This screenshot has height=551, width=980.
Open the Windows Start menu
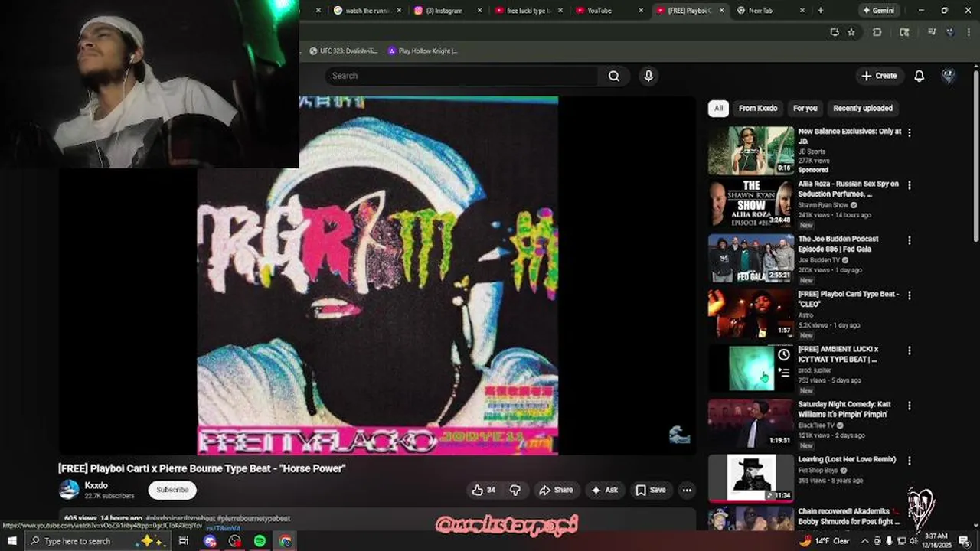[11, 541]
